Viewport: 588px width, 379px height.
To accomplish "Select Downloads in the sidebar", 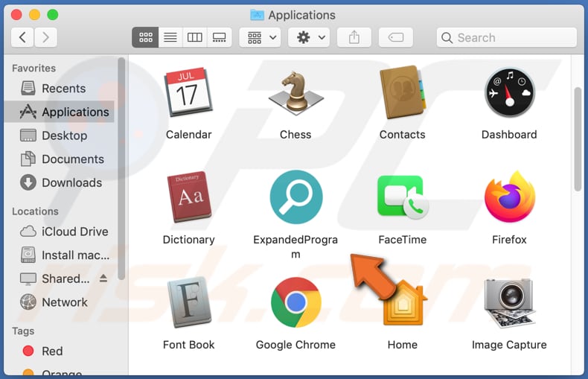I will (x=71, y=182).
